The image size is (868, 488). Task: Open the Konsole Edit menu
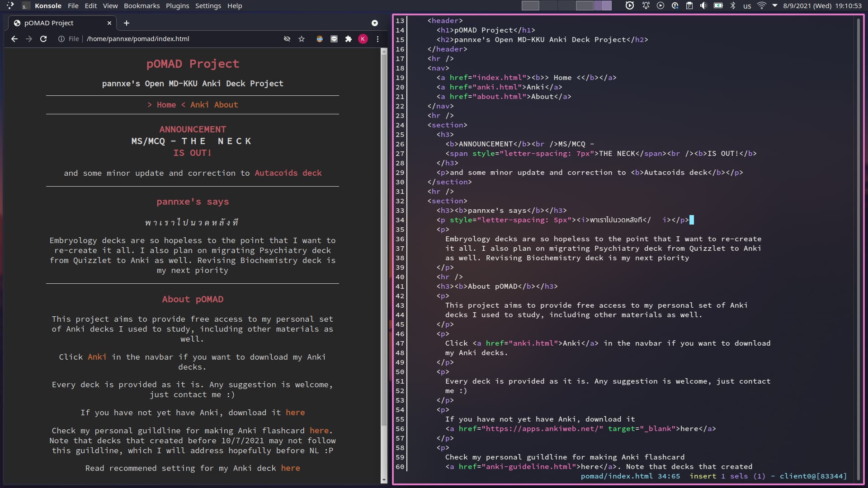pos(90,6)
